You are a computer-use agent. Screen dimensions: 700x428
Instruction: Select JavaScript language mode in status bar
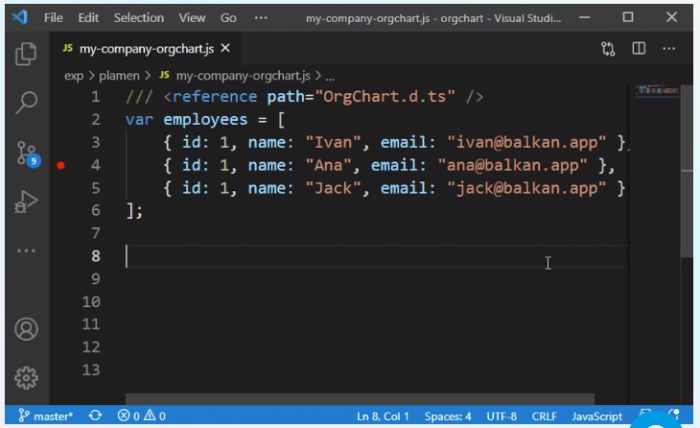pos(597,416)
